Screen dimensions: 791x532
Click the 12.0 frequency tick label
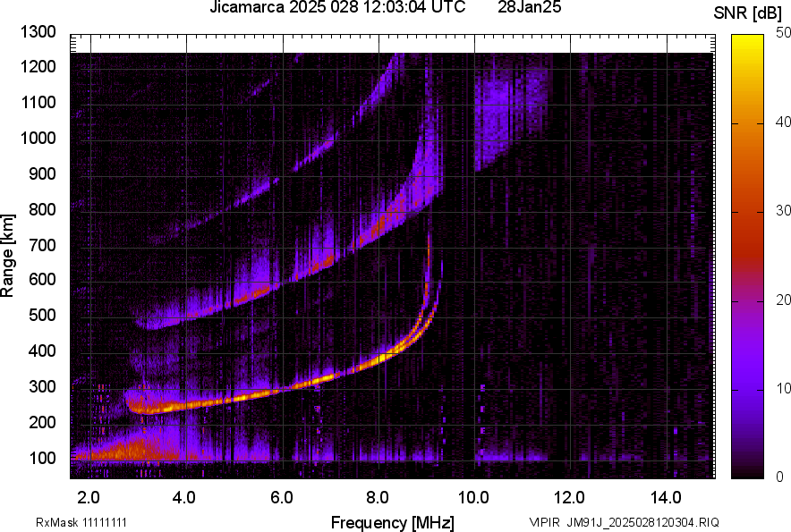click(569, 497)
